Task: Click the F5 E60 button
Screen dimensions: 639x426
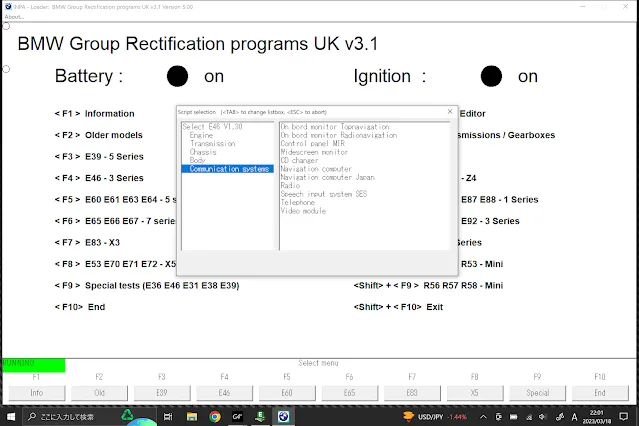Action: (x=287, y=393)
